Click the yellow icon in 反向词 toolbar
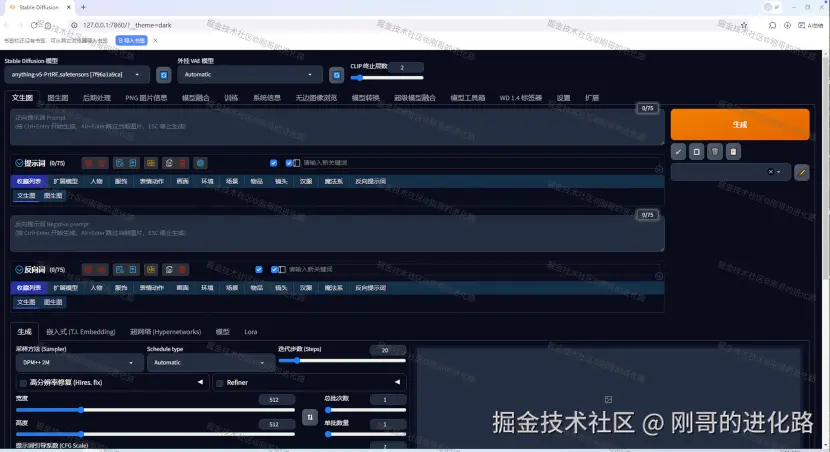830x452 pixels. pos(151,269)
